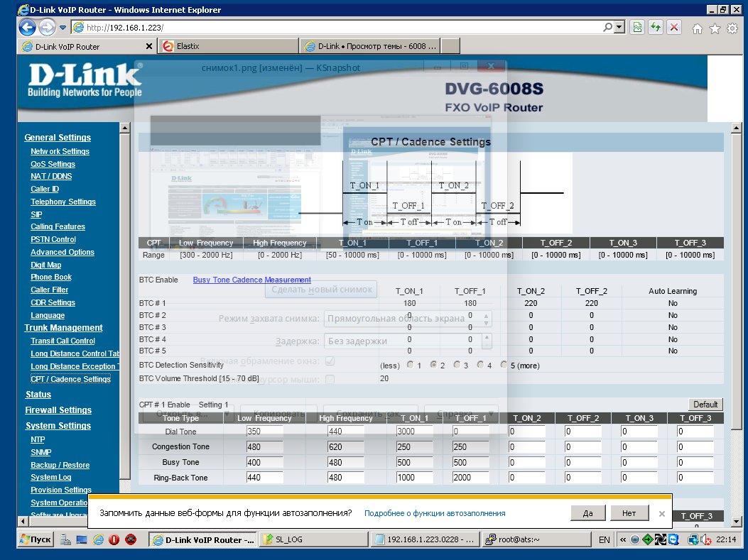Click the muted volume tray icon
Image resolution: width=748 pixels, height=560 pixels.
point(705,539)
